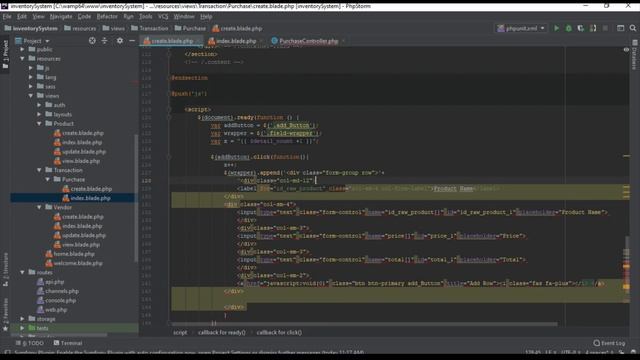Viewport: 640px width, 360px height.
Task: Click the editor vertical scrollbar
Action: point(626,269)
